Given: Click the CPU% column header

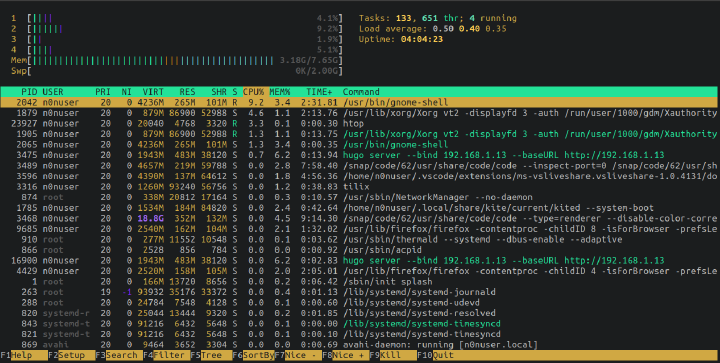Looking at the screenshot, I should pos(253,92).
